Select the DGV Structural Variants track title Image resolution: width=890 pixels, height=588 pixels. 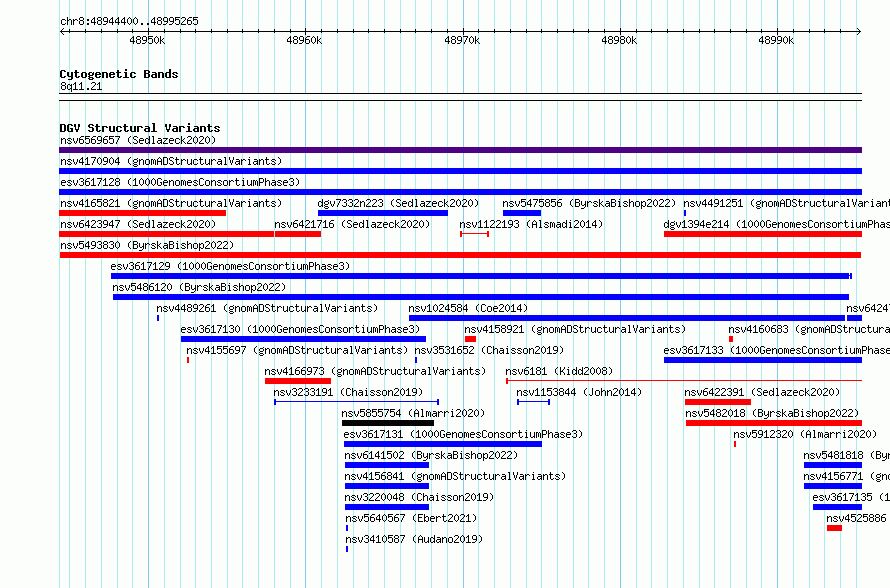point(140,128)
